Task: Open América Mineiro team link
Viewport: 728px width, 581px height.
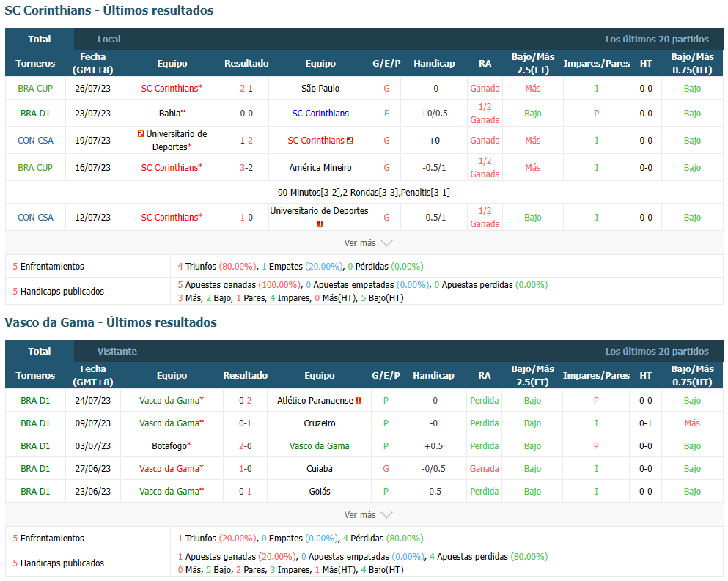Action: tap(320, 168)
